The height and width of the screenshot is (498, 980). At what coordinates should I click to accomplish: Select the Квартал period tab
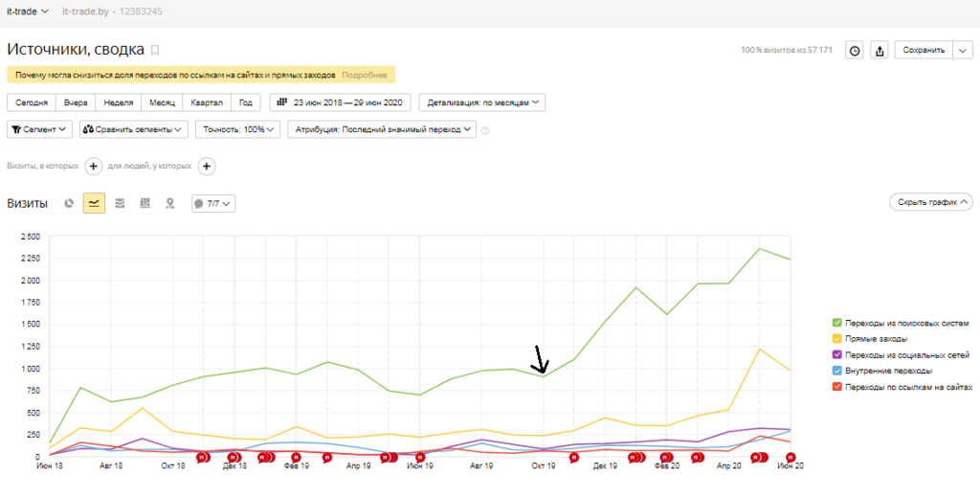[x=208, y=102]
